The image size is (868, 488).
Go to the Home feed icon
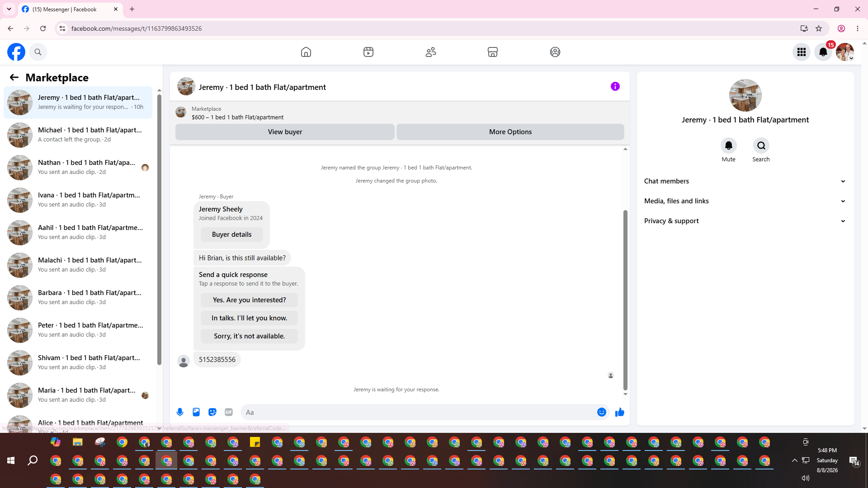(x=306, y=52)
